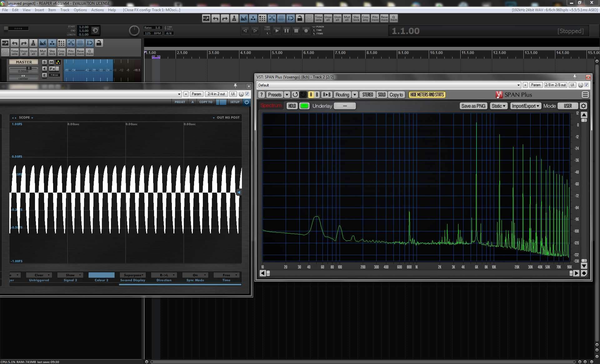Toggle the item locking padlock icon
This screenshot has width=600, height=364.
click(x=300, y=18)
